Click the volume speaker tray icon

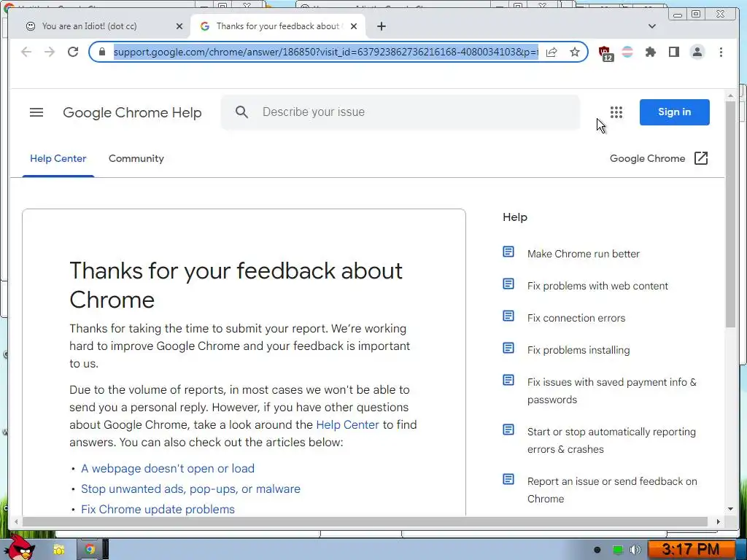tap(635, 550)
